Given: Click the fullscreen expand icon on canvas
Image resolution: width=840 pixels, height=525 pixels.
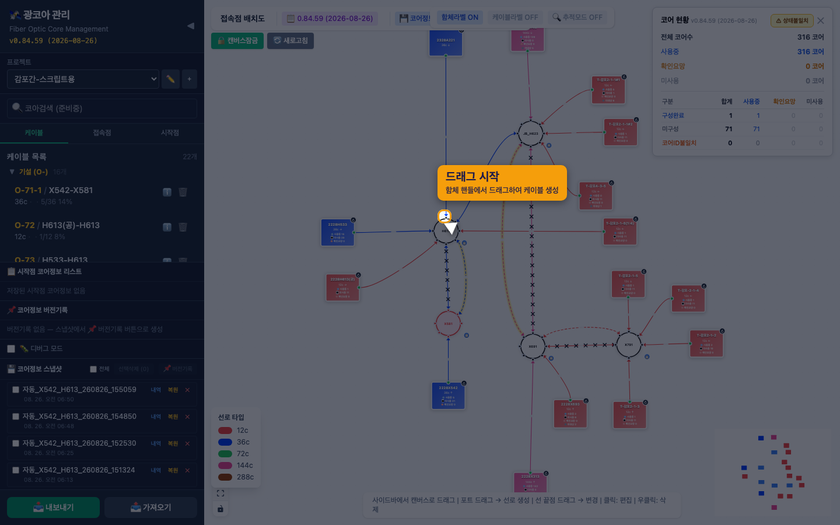Looking at the screenshot, I should point(220,493).
